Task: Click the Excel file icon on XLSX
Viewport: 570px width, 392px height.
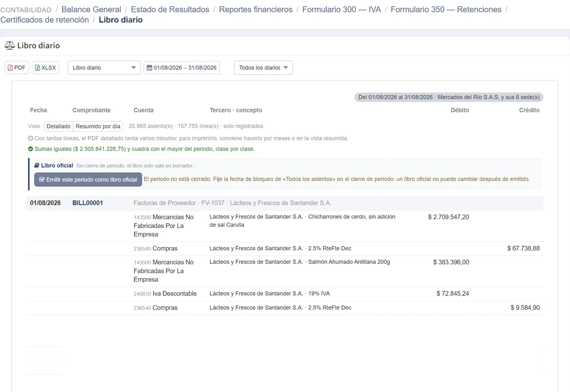Action: pyautogui.click(x=38, y=68)
